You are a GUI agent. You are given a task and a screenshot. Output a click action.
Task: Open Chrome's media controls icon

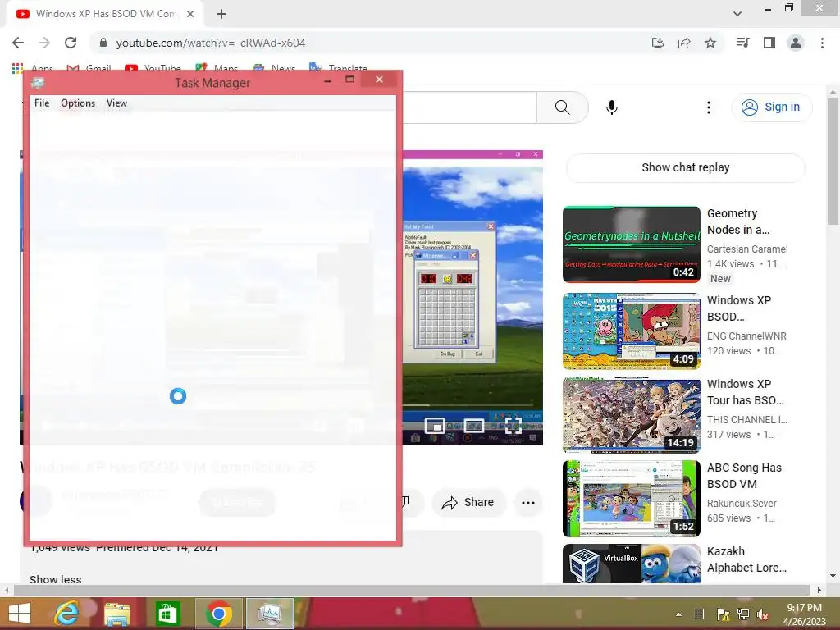742,43
